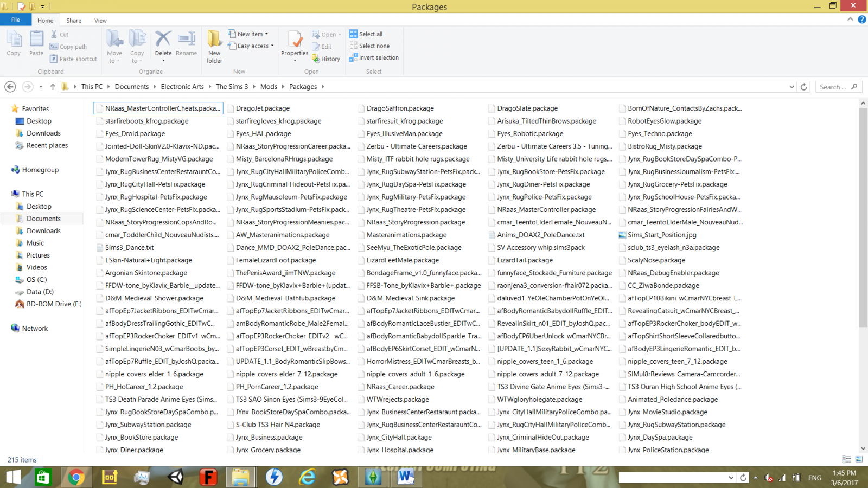This screenshot has width=868, height=488.
Task: Select the Home ribbon tab
Action: coord(46,21)
